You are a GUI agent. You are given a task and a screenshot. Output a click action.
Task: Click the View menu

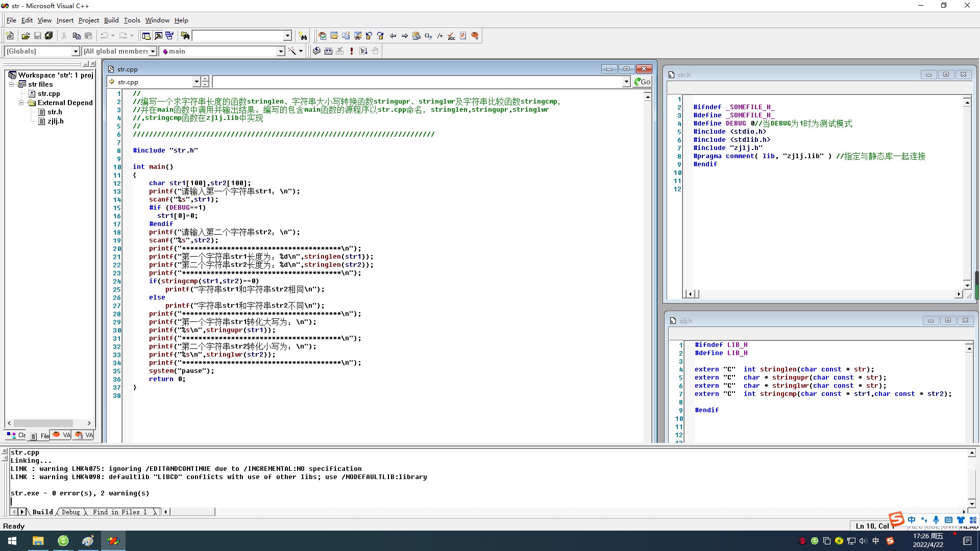tap(44, 20)
